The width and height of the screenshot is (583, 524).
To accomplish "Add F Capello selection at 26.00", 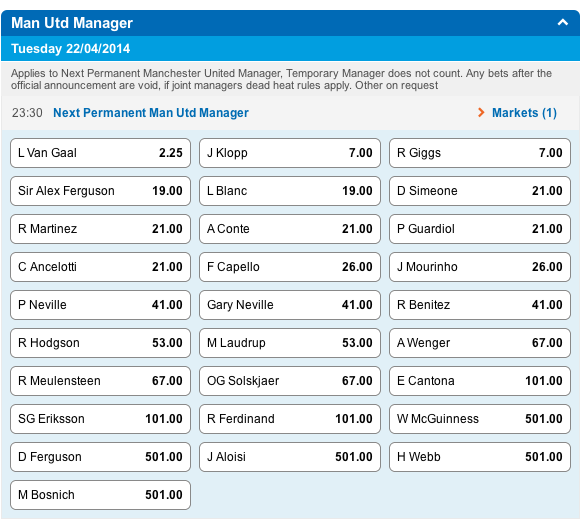I will (290, 267).
